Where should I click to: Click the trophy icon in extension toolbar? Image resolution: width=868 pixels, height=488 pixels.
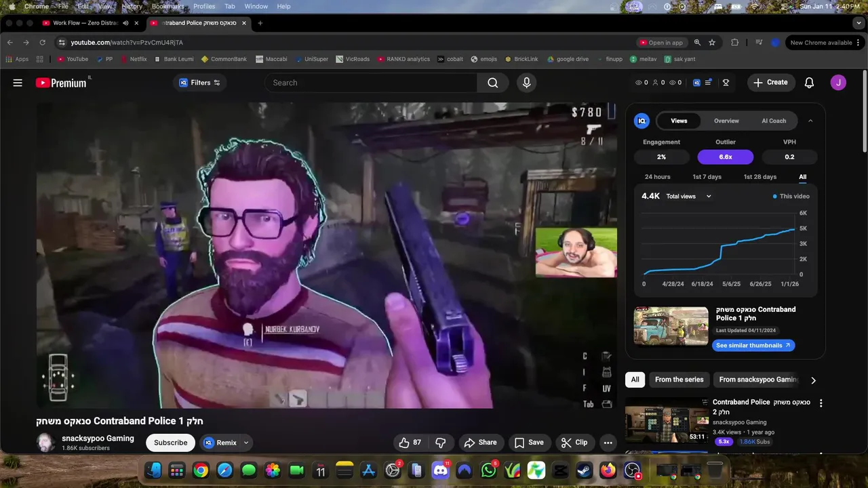click(726, 83)
